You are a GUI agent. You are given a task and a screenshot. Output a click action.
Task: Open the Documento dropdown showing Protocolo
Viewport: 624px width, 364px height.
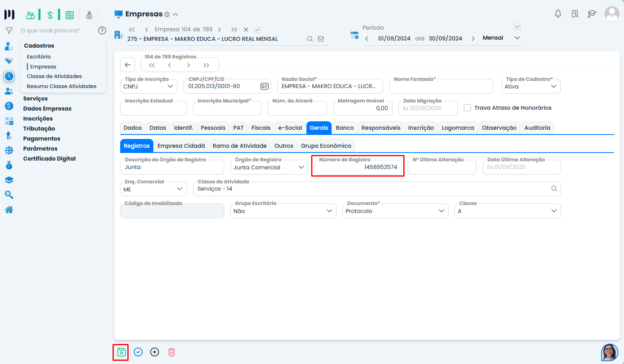(x=395, y=211)
